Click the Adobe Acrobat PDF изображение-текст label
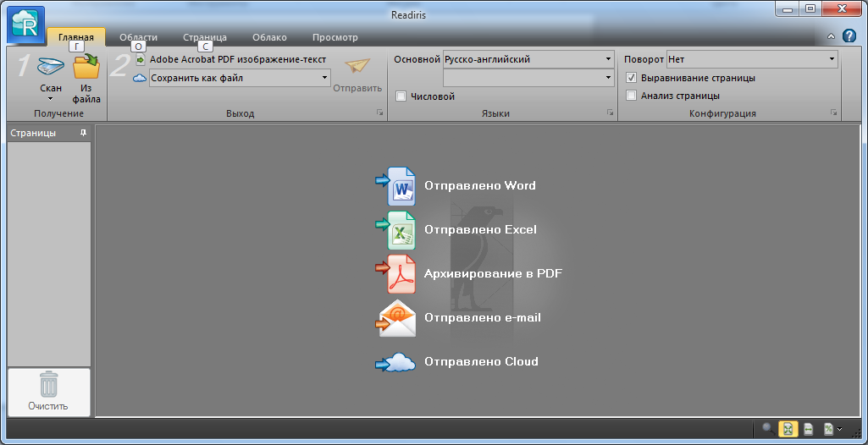This screenshot has height=445, width=868. 238,59
